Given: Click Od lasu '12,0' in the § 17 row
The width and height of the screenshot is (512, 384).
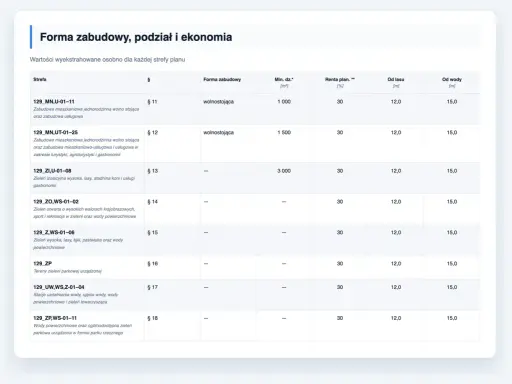Looking at the screenshot, I should (396, 287).
